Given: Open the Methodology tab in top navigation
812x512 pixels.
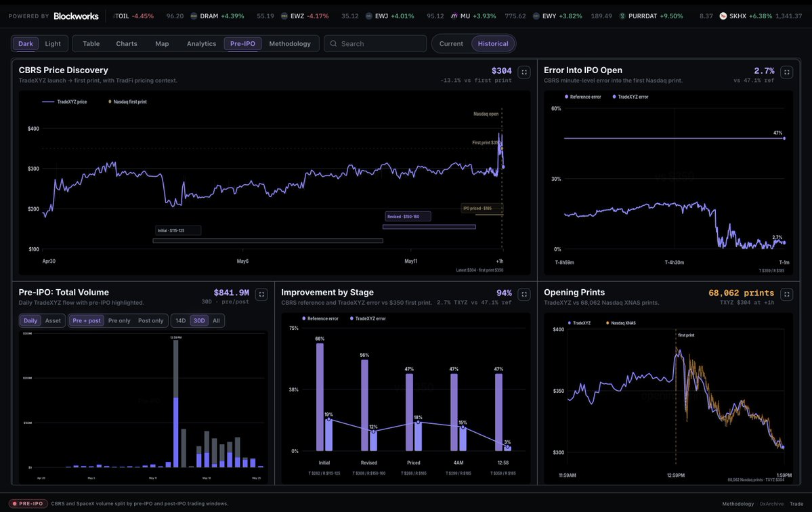Looking at the screenshot, I should [290, 43].
